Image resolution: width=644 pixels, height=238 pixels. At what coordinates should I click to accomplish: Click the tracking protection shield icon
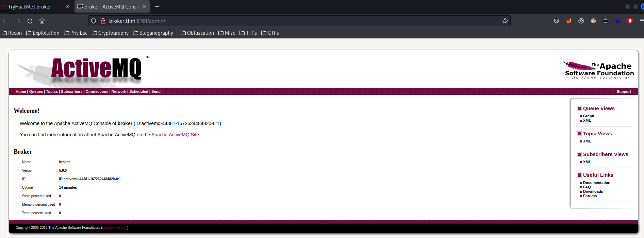pos(94,21)
